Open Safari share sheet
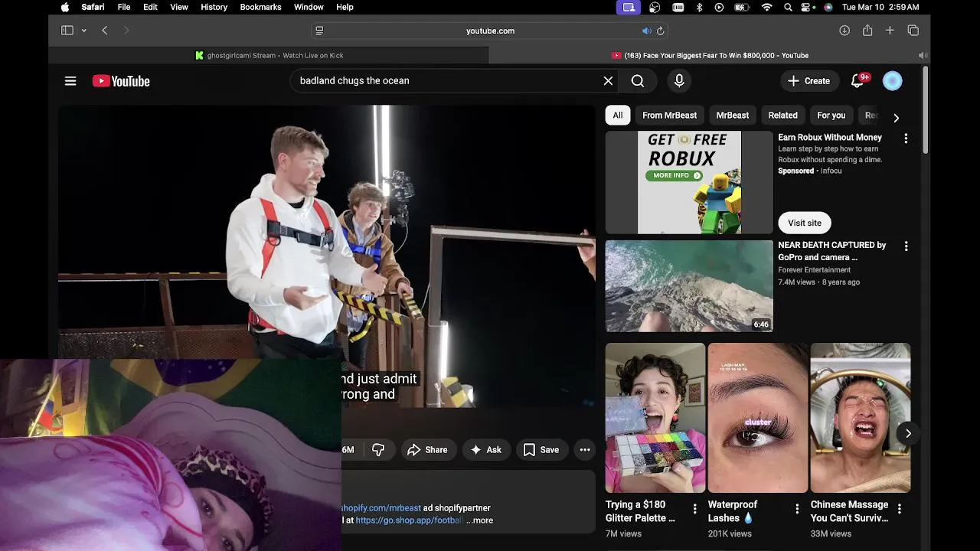Image resolution: width=980 pixels, height=551 pixels. [867, 31]
